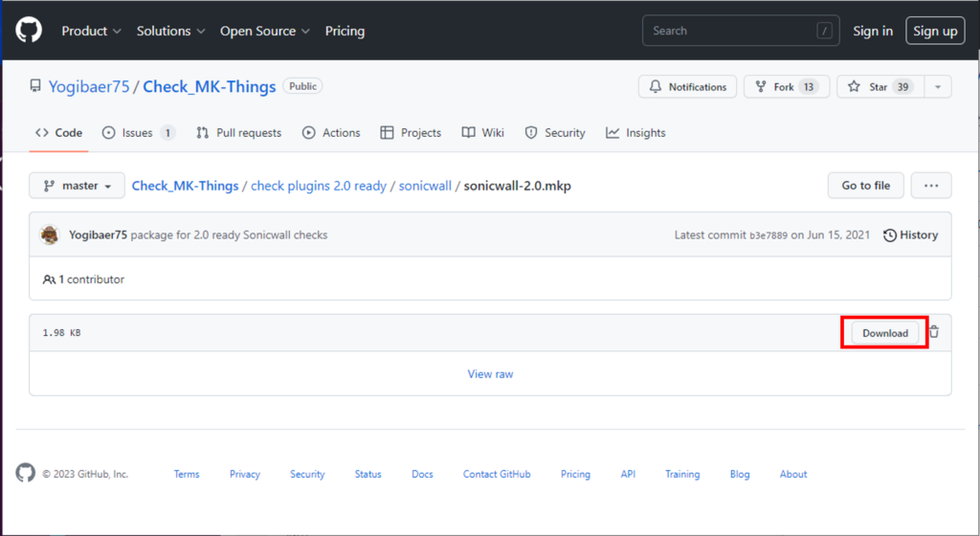
Task: Click Yogibaer75's avatar thumbnail
Action: [x=50, y=234]
